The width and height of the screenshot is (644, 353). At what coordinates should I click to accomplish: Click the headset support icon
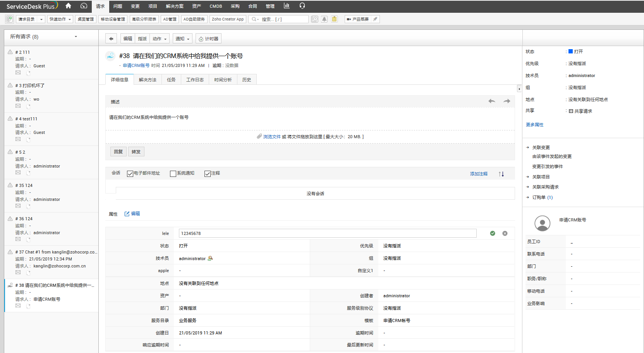302,6
